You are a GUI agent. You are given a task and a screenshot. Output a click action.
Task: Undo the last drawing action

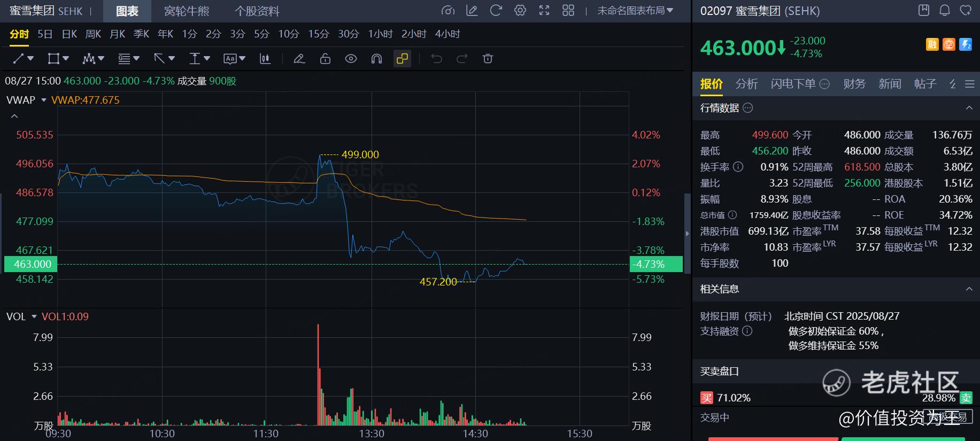436,59
